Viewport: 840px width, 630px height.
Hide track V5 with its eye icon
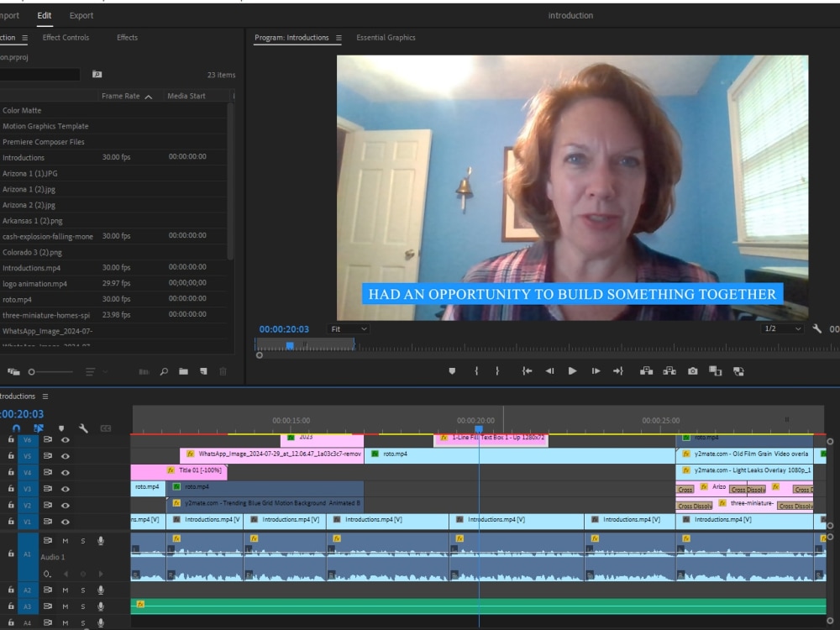coord(66,456)
